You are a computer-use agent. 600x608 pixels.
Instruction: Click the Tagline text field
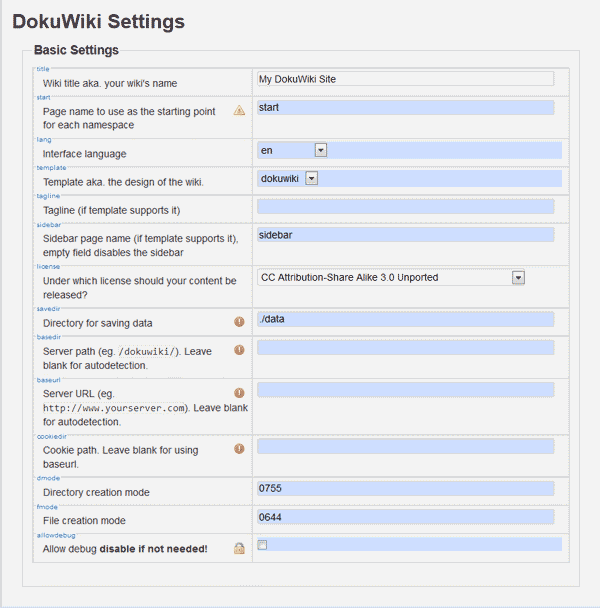[x=405, y=206]
